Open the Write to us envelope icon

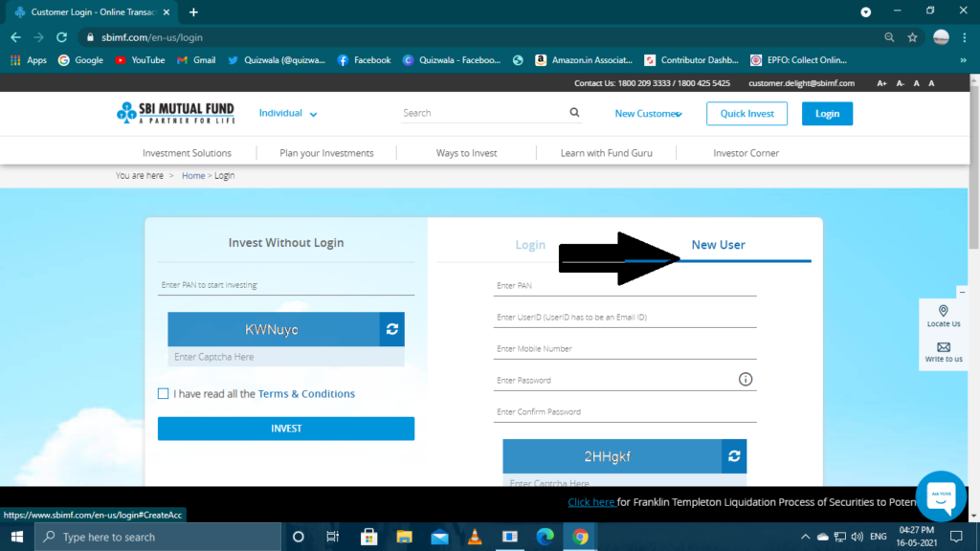click(943, 347)
